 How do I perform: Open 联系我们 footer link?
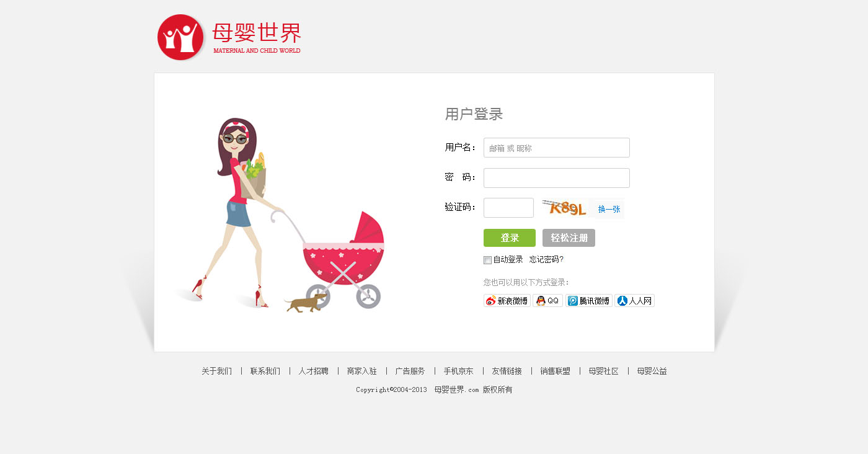[x=265, y=372]
